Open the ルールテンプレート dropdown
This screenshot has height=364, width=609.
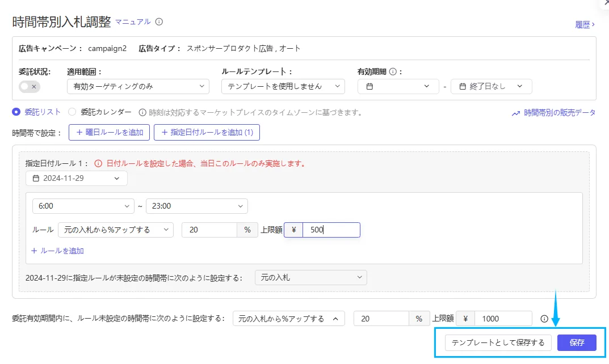(283, 87)
